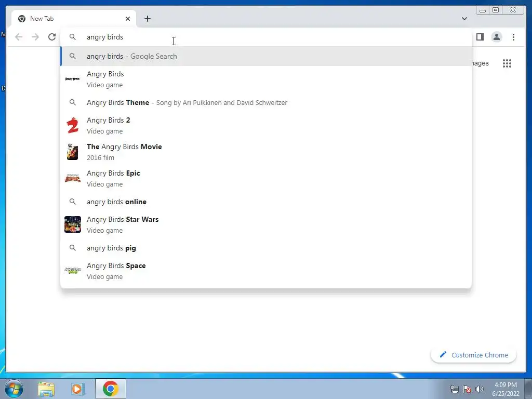Viewport: 532px width, 399px height.
Task: Open the tab search dropdown chevron
Action: click(464, 19)
